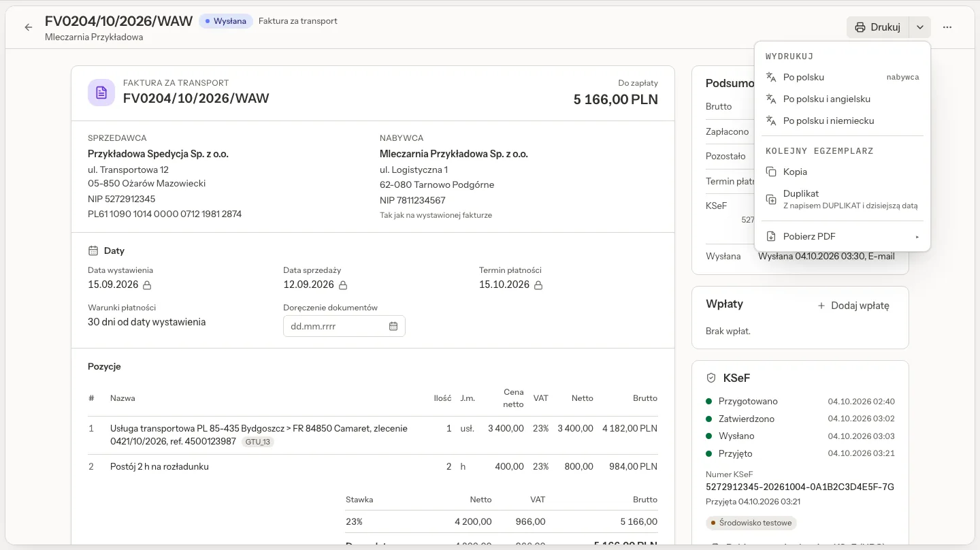Image resolution: width=980 pixels, height=550 pixels.
Task: Click the GTU_13 tag on item 1
Action: (x=257, y=442)
